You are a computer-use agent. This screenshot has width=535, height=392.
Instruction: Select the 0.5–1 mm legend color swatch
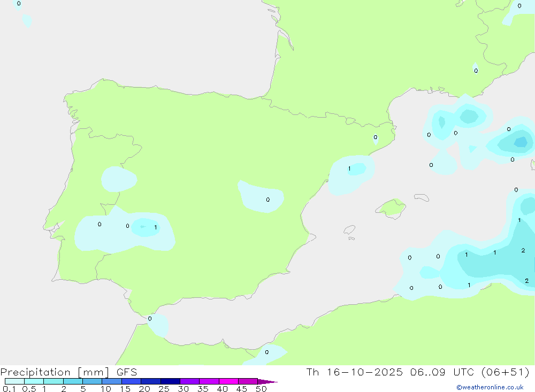(34, 381)
